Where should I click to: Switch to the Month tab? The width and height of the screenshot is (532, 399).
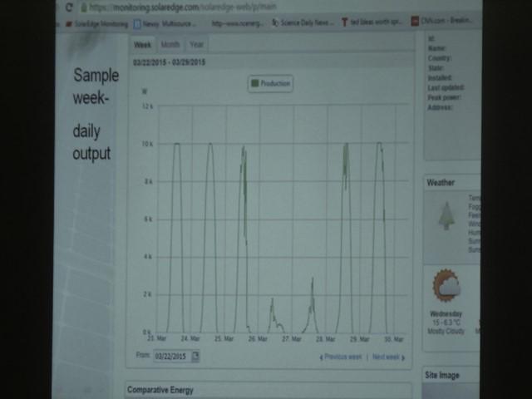click(170, 44)
